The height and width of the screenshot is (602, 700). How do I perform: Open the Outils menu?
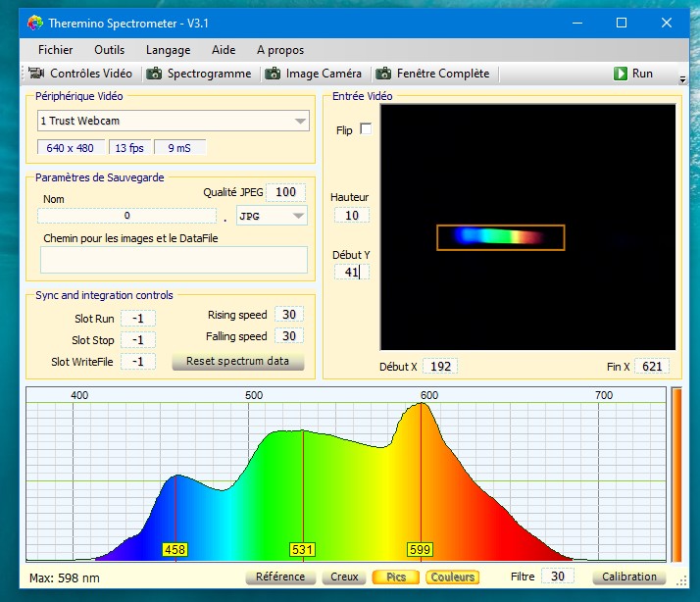coord(110,50)
